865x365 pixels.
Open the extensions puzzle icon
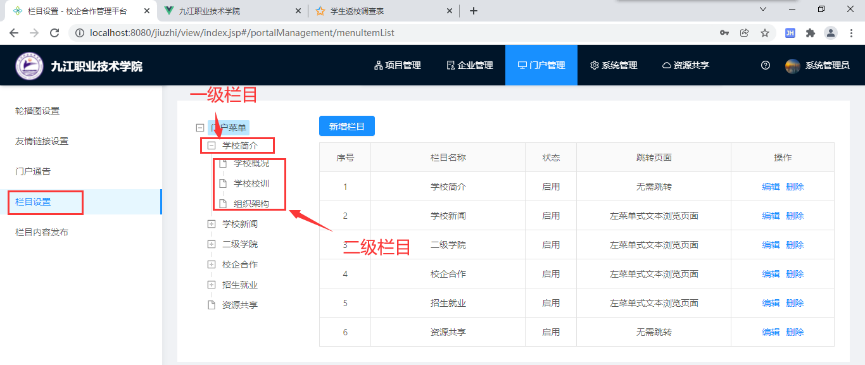tap(810, 33)
